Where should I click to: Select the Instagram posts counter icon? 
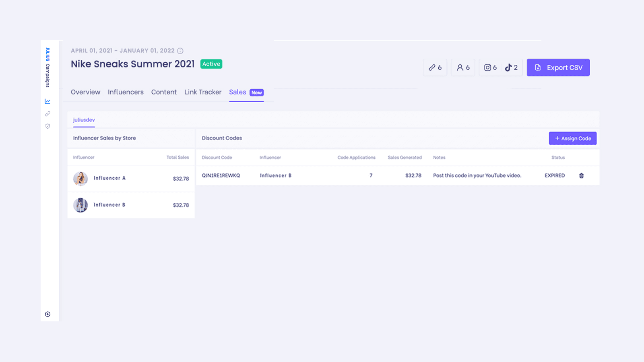coord(490,67)
